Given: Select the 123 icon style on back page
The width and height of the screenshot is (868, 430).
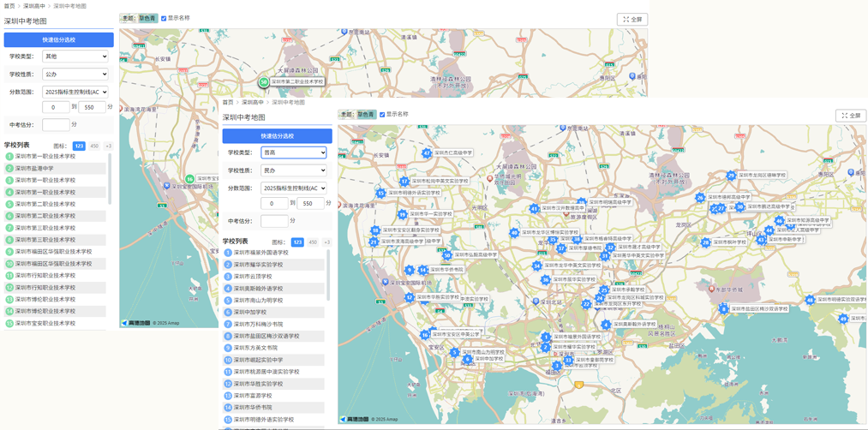Looking at the screenshot, I should tap(79, 146).
